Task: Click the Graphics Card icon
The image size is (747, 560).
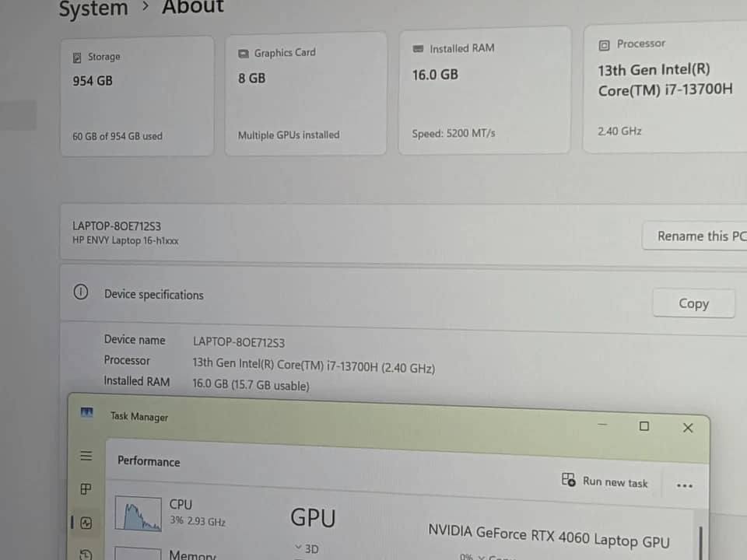Action: [244, 54]
